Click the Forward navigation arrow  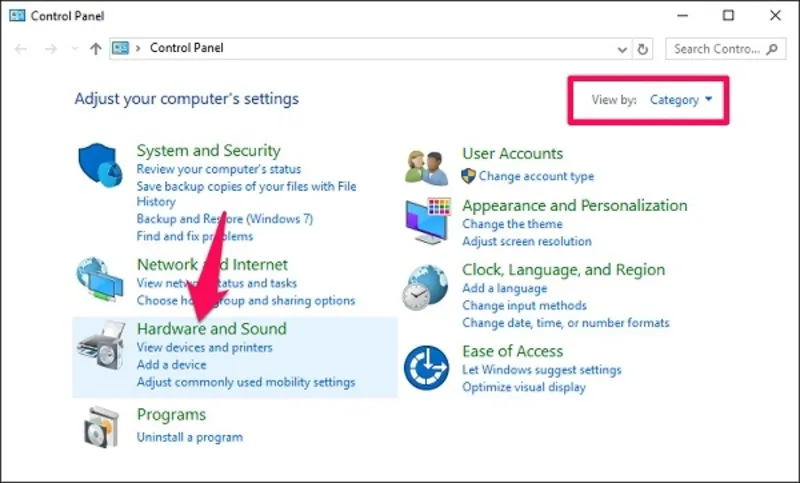coord(51,49)
